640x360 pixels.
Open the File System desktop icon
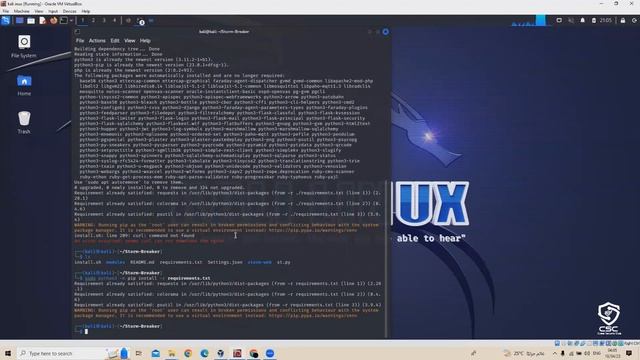tap(24, 46)
